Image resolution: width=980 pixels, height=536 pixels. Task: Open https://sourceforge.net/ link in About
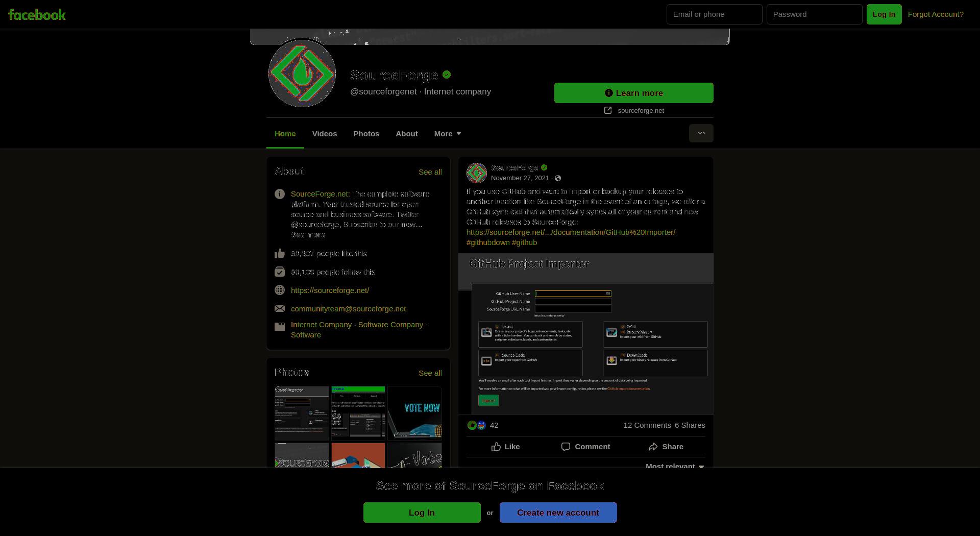point(330,290)
